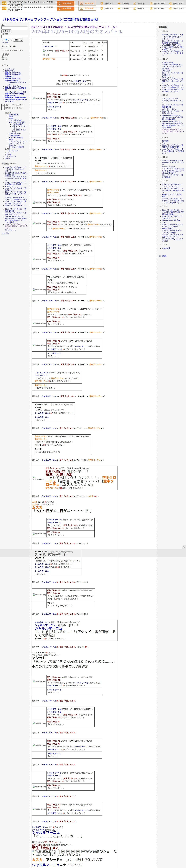Click 検索する under the keyword field
Screen dimensions: 186x868
6,31
